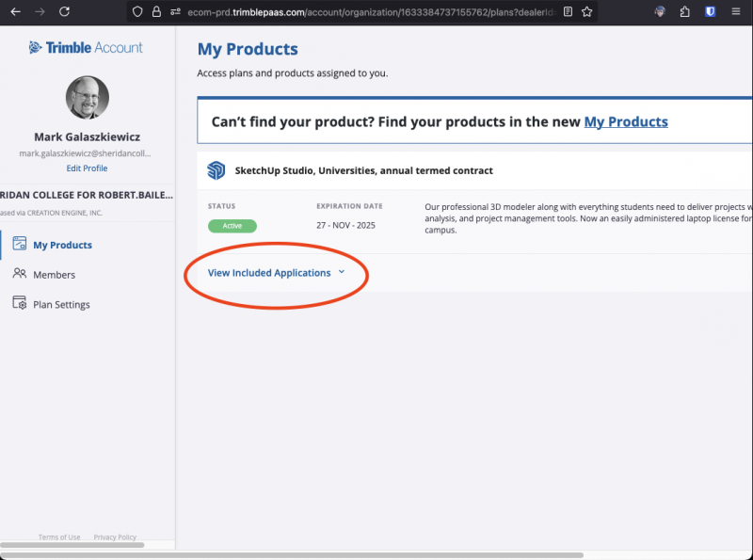Click the Plan Settings gear icon
The height and width of the screenshot is (560, 753).
click(19, 304)
